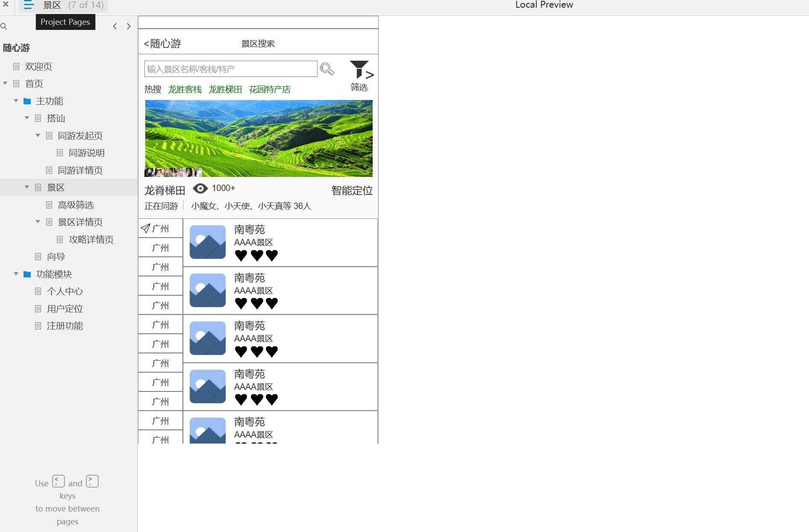Go to the previous page arrow
Image resolution: width=809 pixels, height=532 pixels.
pyautogui.click(x=115, y=26)
